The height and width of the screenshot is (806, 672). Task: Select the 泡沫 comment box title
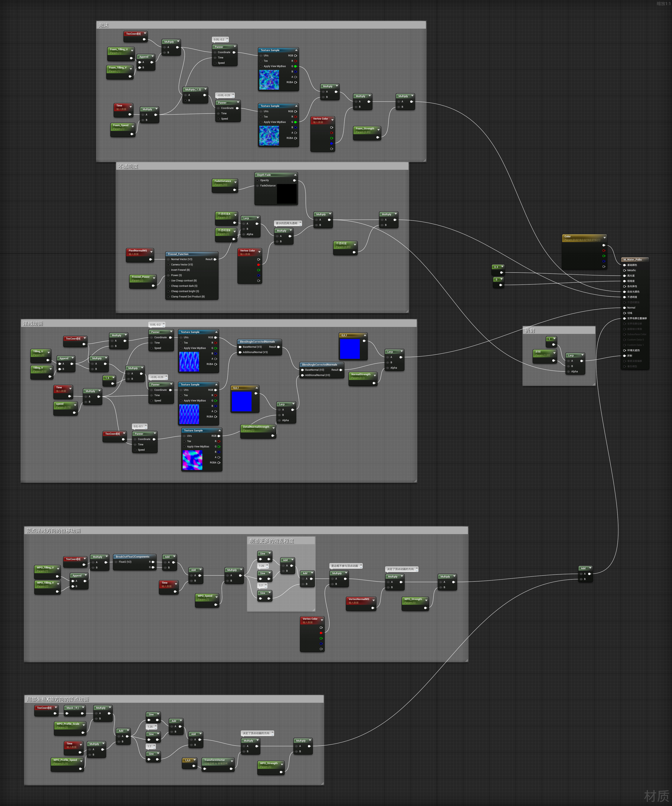104,25
